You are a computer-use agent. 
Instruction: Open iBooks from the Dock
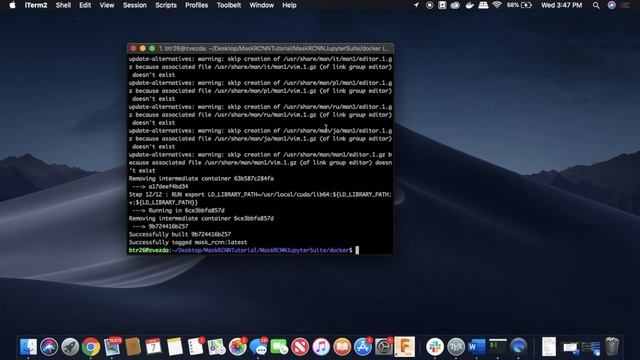click(342, 347)
